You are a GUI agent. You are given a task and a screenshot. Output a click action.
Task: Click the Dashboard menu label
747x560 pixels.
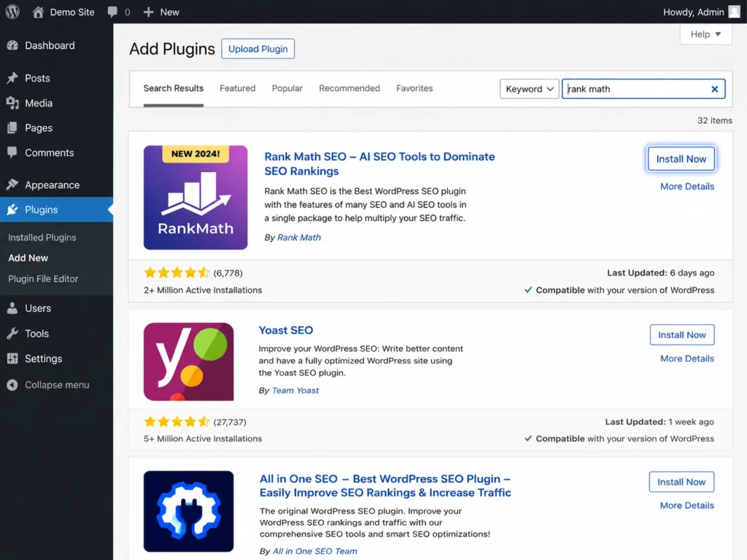50,46
